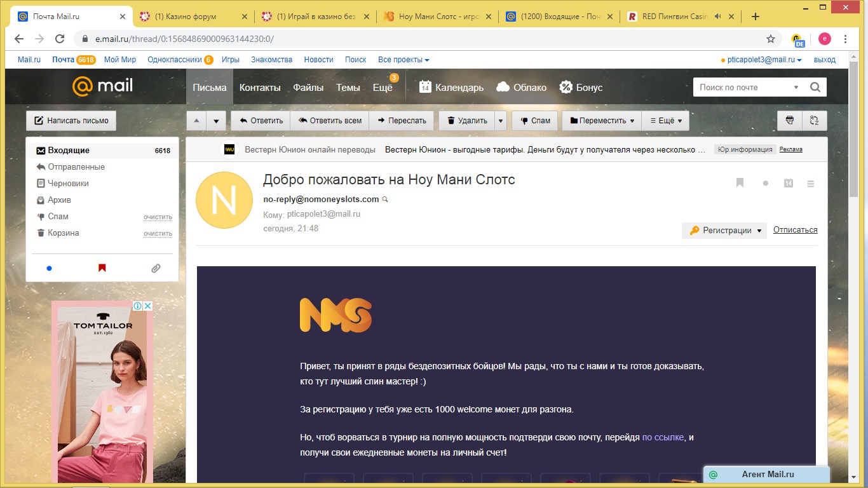Open the email header lines menu icon
This screenshot has height=488, width=868.
810,184
